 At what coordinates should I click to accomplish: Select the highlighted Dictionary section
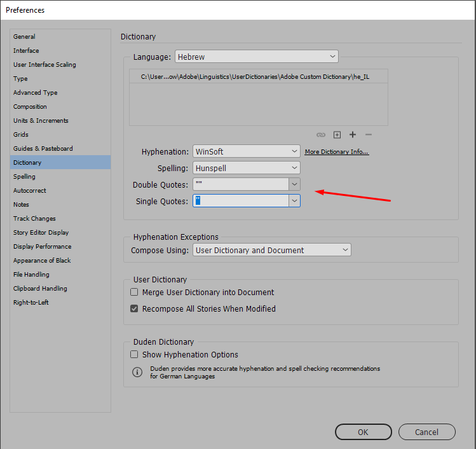60,162
